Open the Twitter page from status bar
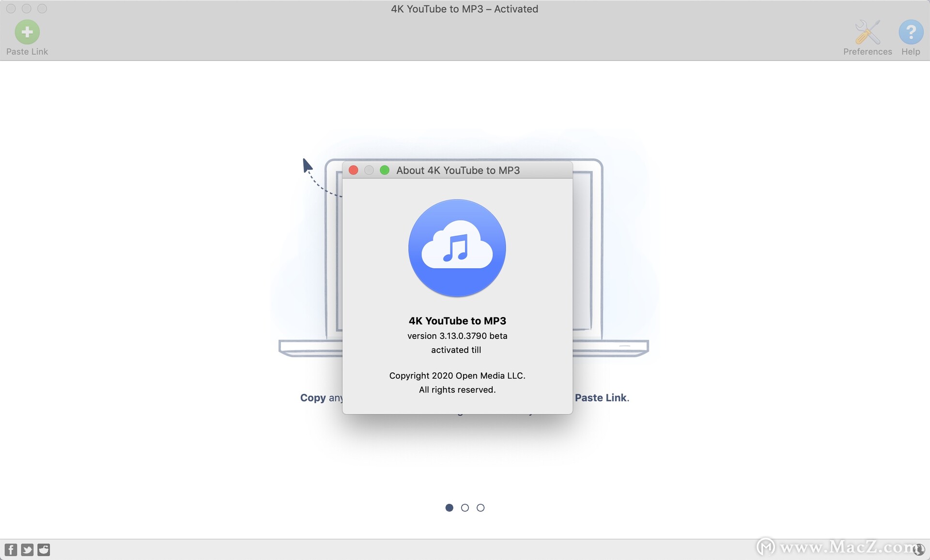930x560 pixels. 27,549
